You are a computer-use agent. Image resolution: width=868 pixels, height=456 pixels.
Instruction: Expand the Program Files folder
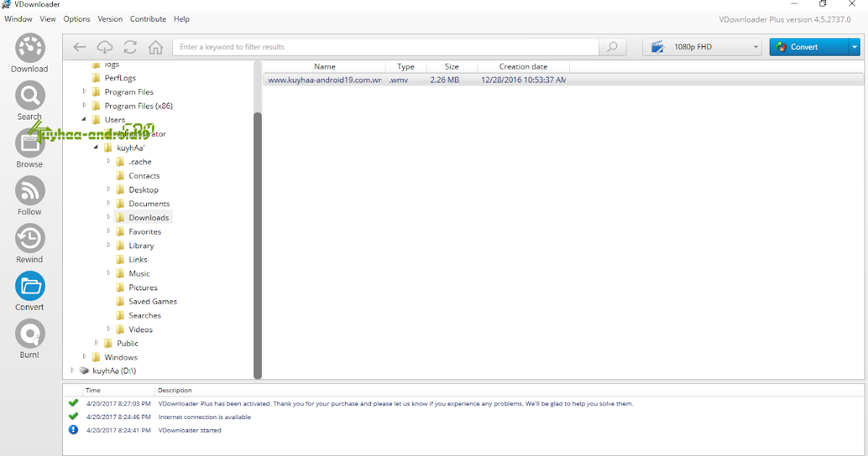pyautogui.click(x=85, y=92)
